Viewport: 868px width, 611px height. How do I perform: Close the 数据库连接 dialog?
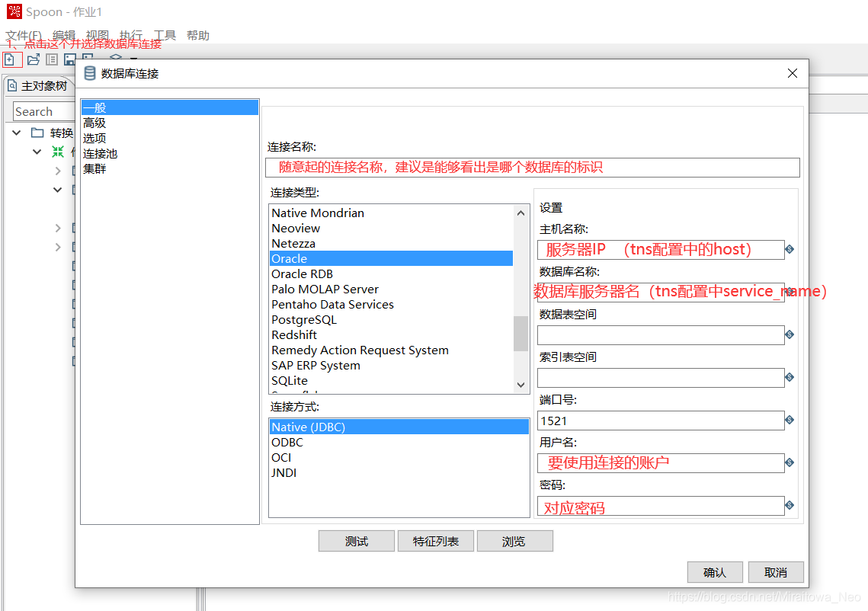point(792,74)
